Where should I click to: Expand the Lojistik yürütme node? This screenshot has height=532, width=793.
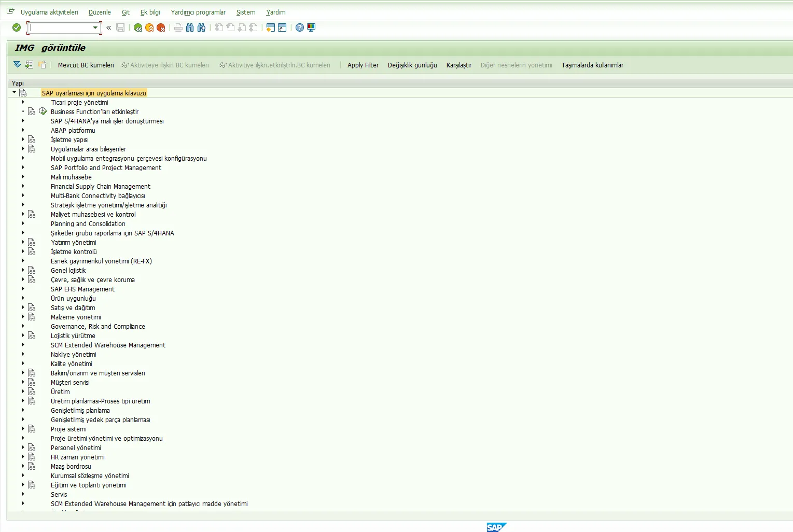23,335
